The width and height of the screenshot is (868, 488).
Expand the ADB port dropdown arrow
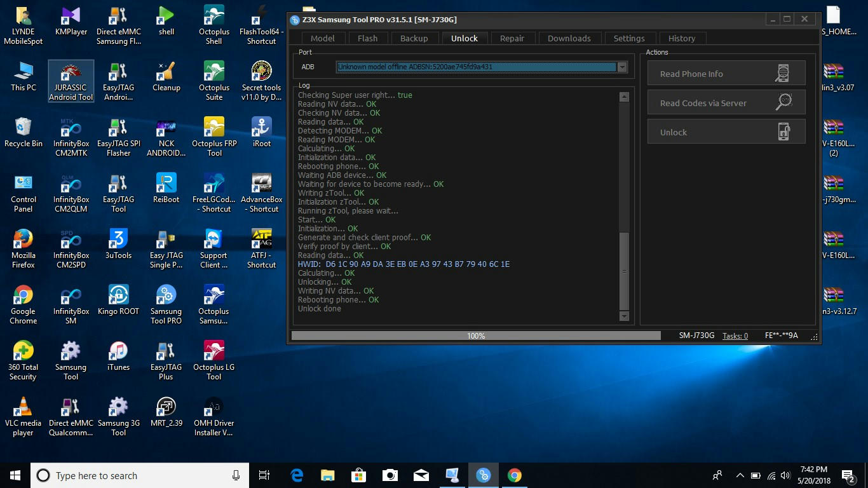(x=622, y=67)
